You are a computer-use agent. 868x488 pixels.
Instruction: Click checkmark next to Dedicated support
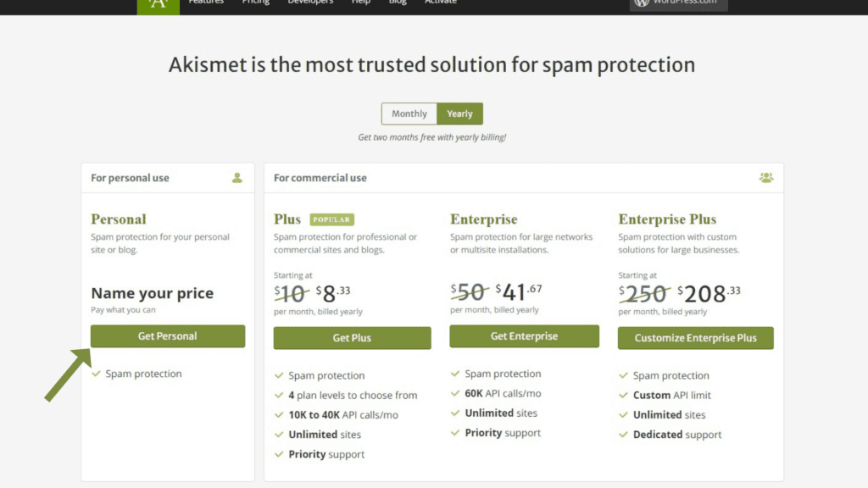(623, 435)
